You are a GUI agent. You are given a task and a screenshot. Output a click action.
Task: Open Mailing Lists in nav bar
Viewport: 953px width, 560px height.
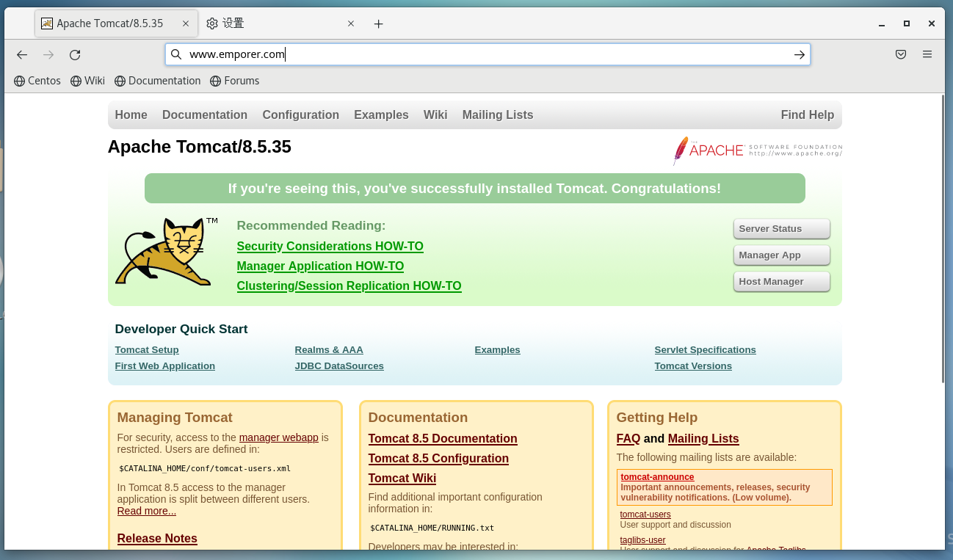(x=498, y=114)
